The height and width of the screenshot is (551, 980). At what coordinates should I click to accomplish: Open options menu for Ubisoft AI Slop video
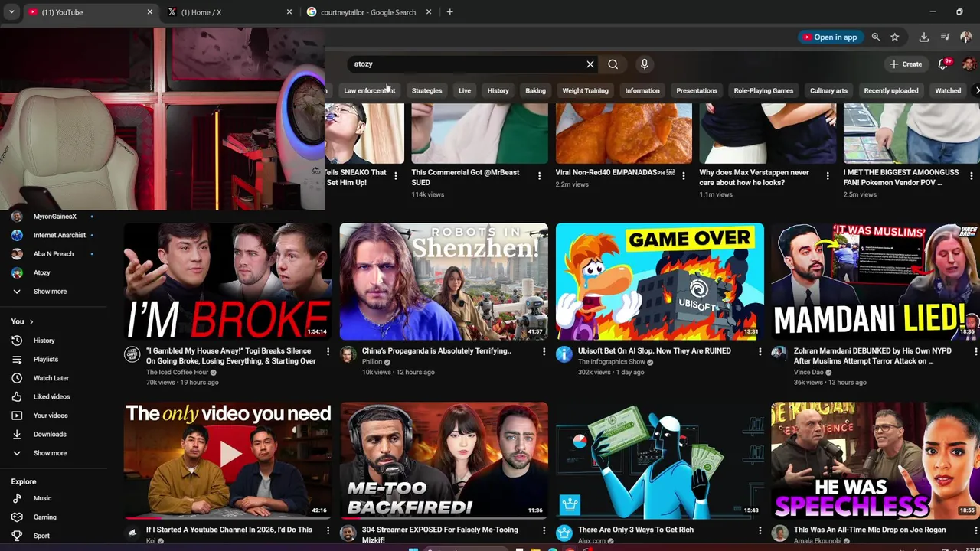click(759, 351)
